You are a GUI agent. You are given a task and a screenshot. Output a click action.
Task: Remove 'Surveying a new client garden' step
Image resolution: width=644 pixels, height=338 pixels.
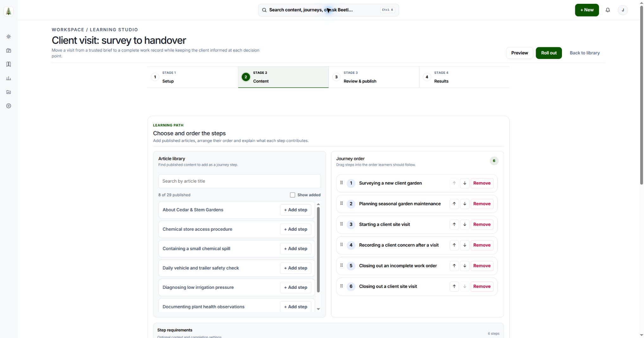482,183
